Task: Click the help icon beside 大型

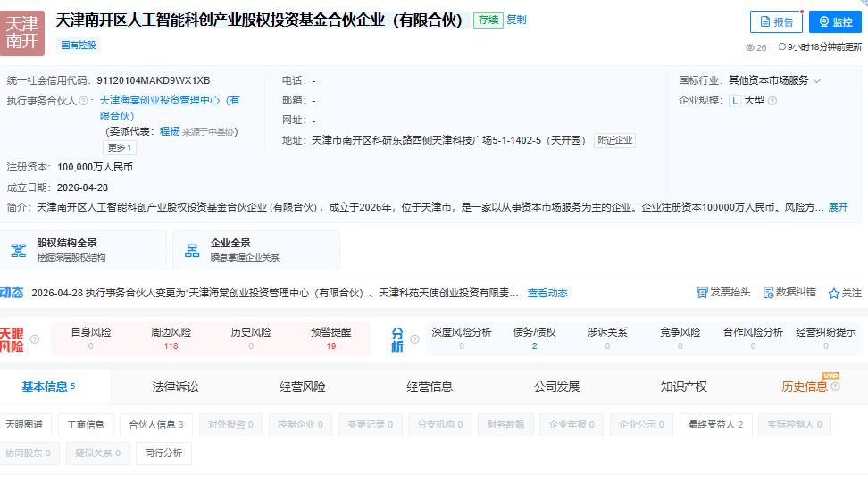Action: tap(772, 101)
